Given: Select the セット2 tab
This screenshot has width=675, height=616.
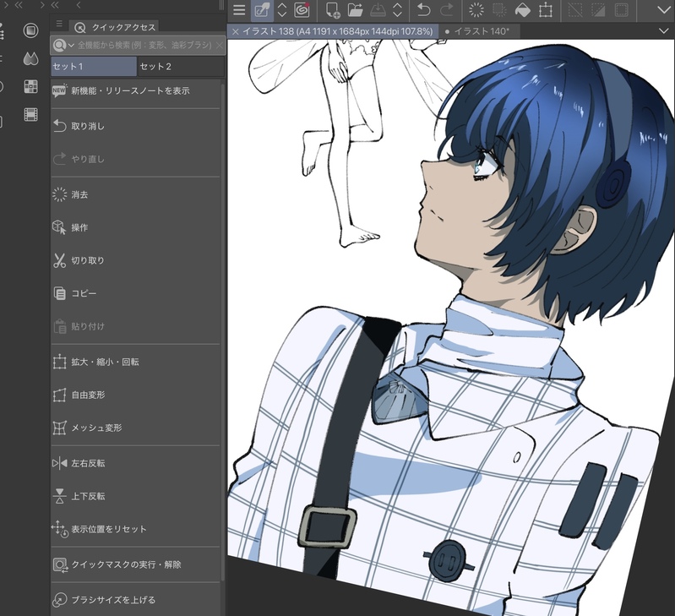Looking at the screenshot, I should click(181, 66).
